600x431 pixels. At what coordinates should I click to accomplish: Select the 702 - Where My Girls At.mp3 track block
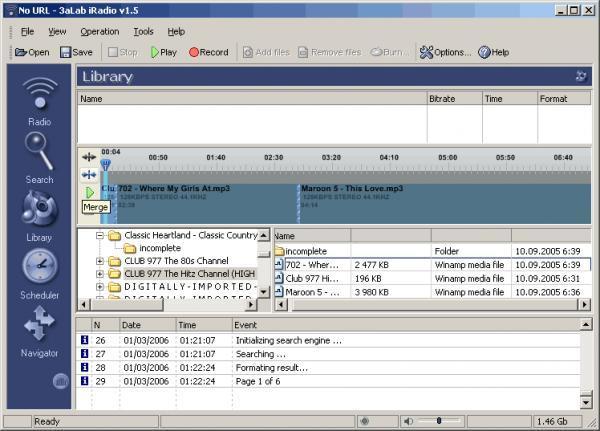point(207,204)
